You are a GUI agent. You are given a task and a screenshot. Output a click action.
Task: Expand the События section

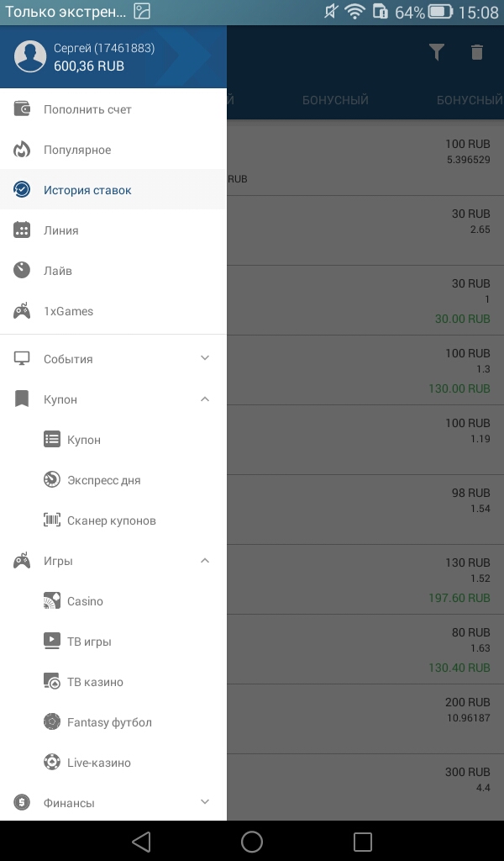[x=205, y=359]
